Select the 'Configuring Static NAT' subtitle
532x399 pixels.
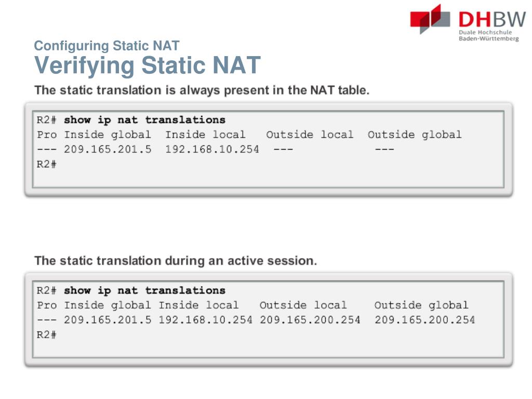[x=107, y=46]
